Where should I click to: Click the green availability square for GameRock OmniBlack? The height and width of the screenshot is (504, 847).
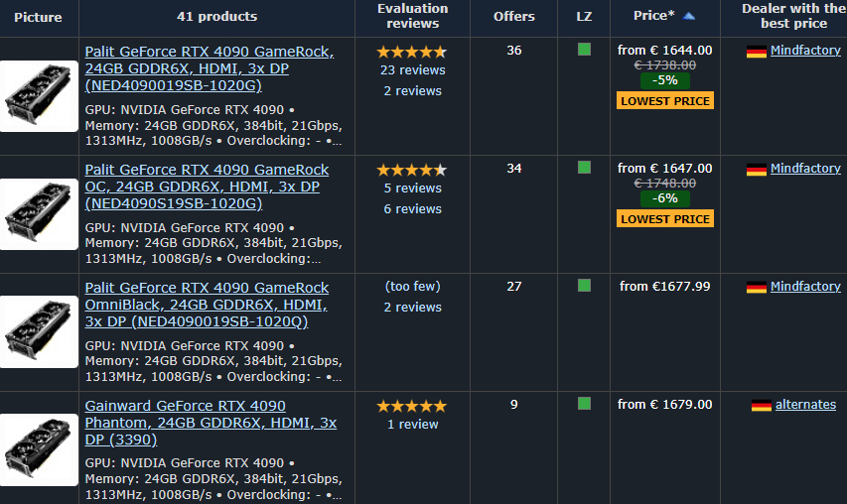(x=584, y=286)
